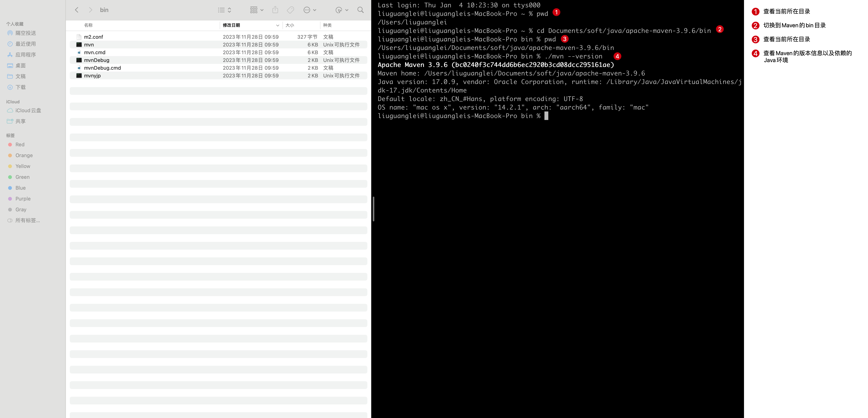The image size is (868, 418).
Task: Open 应用程序 Applications in sidebar
Action: [x=22, y=55]
